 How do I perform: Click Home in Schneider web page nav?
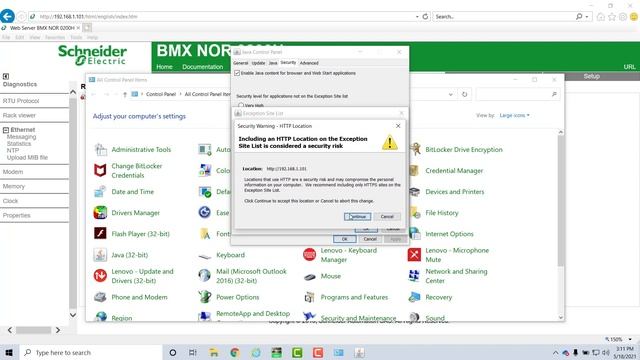164,67
